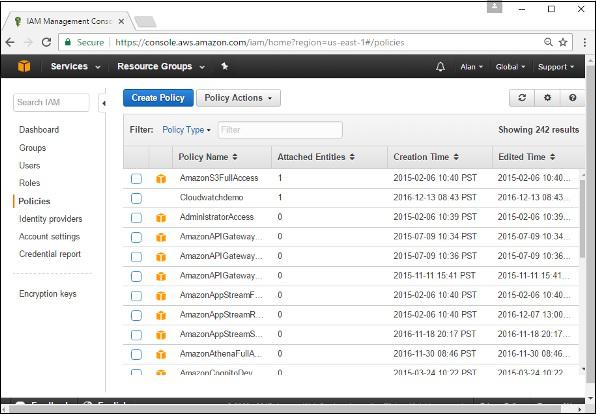Click the AmazonAppStreamF... policy icon

coord(161,295)
